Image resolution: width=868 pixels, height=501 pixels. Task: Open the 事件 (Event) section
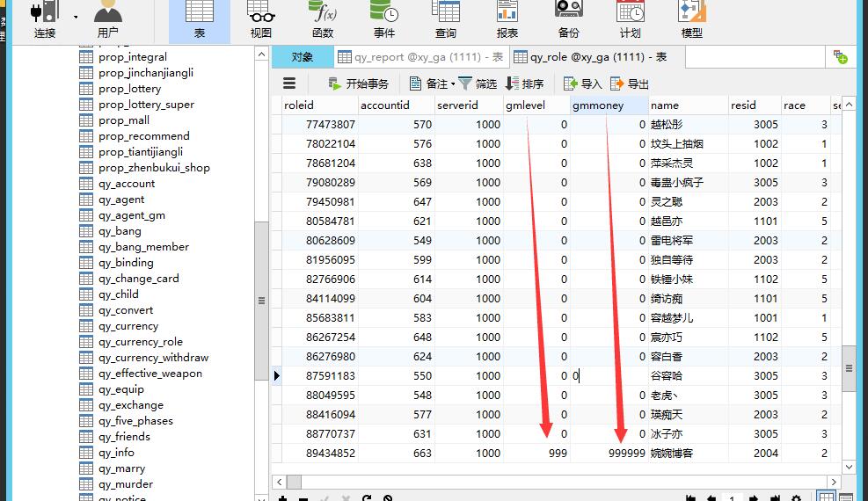click(384, 20)
